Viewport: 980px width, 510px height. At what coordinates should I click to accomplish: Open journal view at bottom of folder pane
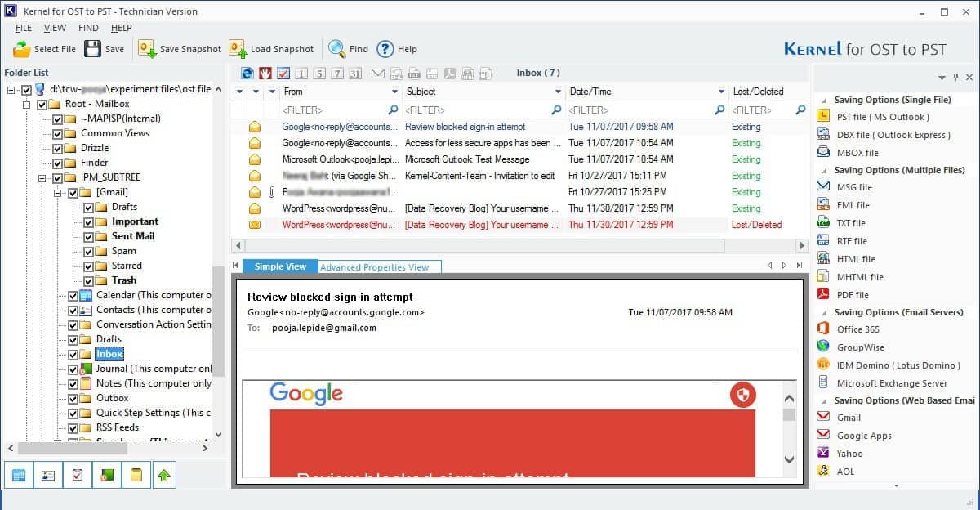(107, 475)
